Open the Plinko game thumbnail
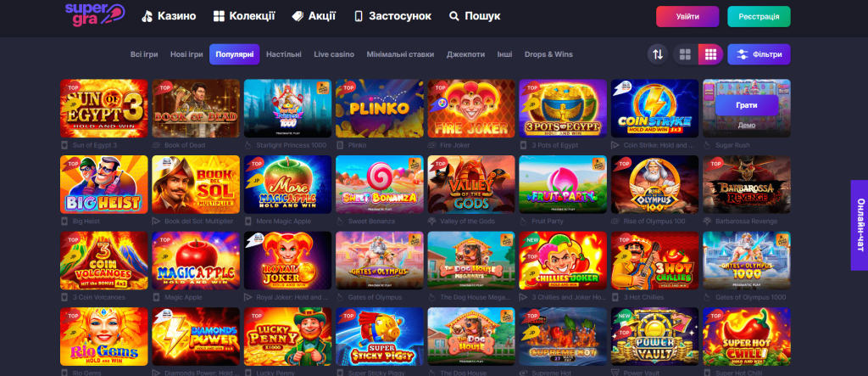 point(379,108)
